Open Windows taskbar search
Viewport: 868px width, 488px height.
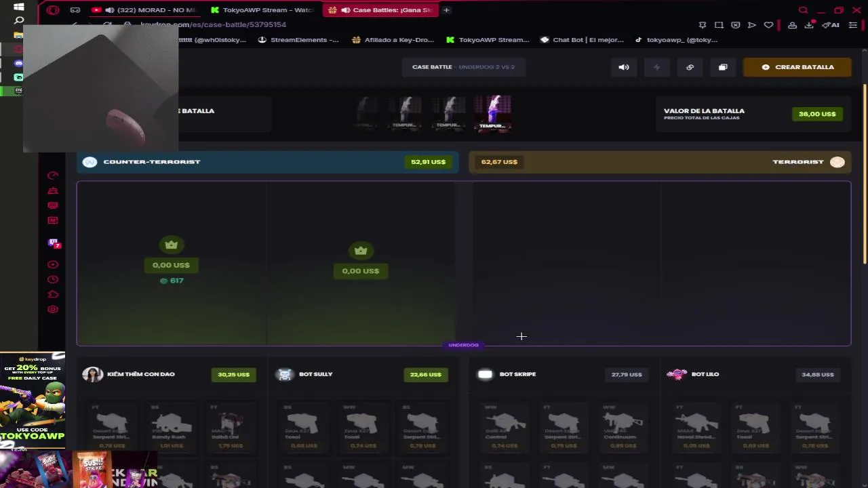[19, 21]
